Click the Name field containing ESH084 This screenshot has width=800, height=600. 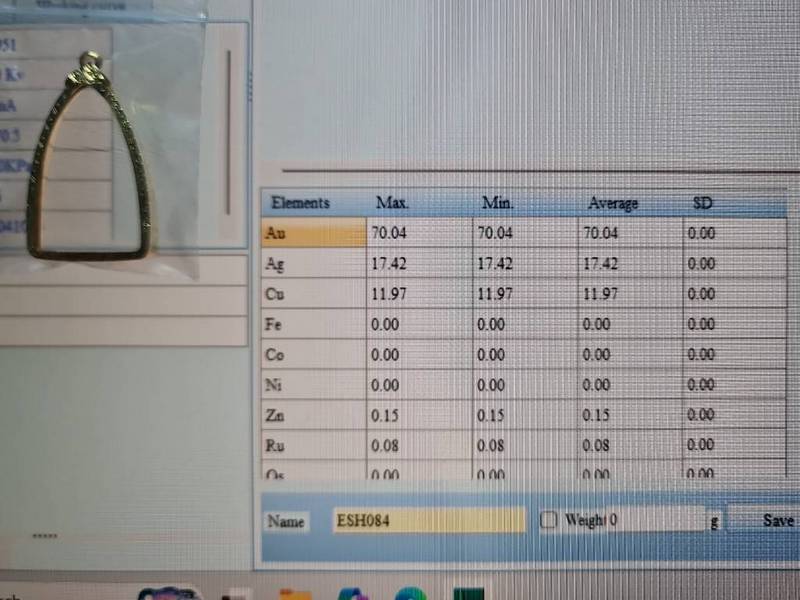[x=428, y=520]
